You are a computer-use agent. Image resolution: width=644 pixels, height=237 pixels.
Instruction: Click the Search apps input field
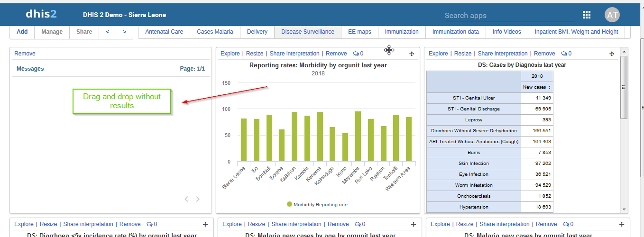pos(509,16)
